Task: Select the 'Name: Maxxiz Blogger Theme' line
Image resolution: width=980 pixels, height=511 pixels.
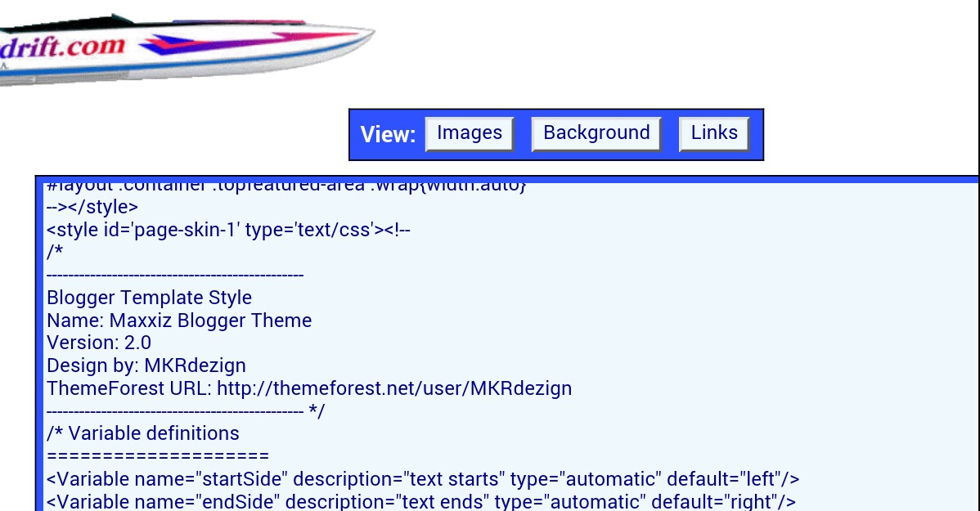Action: [x=179, y=320]
